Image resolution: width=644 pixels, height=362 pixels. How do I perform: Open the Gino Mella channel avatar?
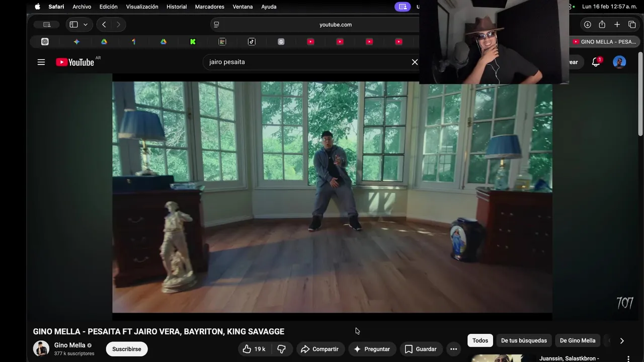click(41, 348)
